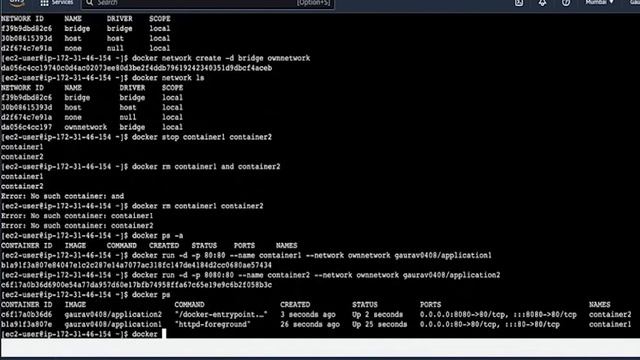Click network ID 'da056c4cc197' in the list

27,127
